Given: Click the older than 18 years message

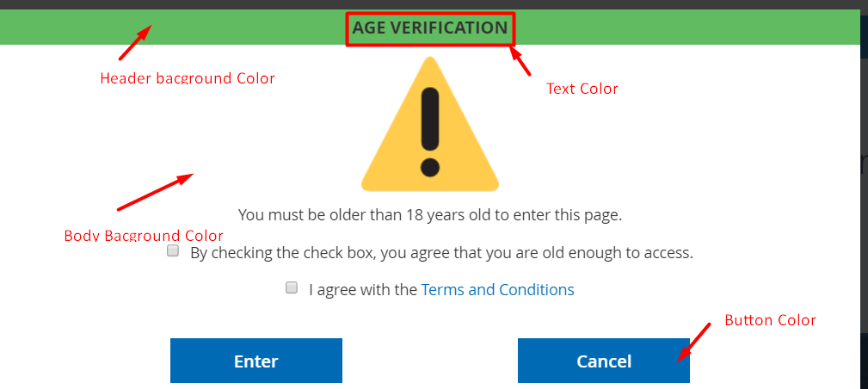Looking at the screenshot, I should (430, 215).
